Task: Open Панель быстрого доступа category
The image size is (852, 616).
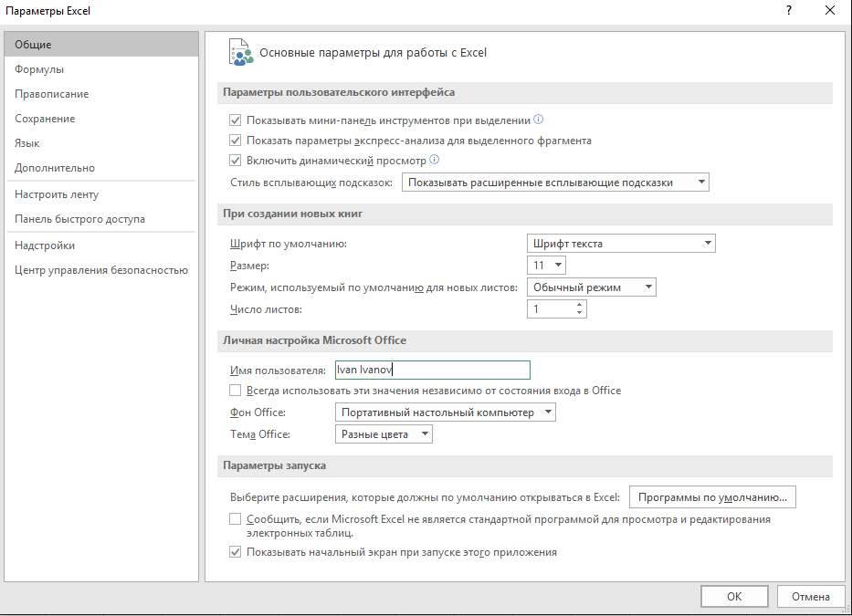Action: pos(101,219)
